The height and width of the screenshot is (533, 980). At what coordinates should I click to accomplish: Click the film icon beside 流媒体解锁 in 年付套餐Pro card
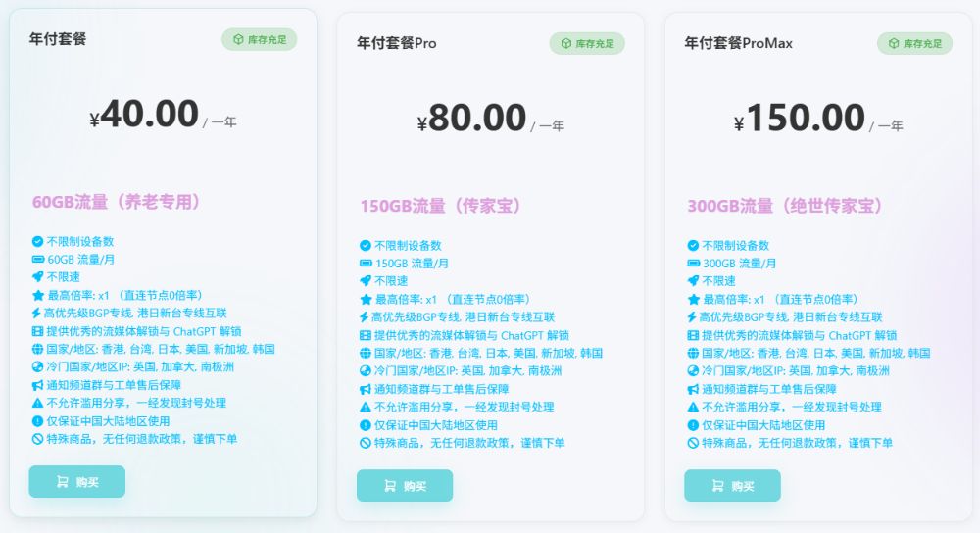tap(366, 335)
